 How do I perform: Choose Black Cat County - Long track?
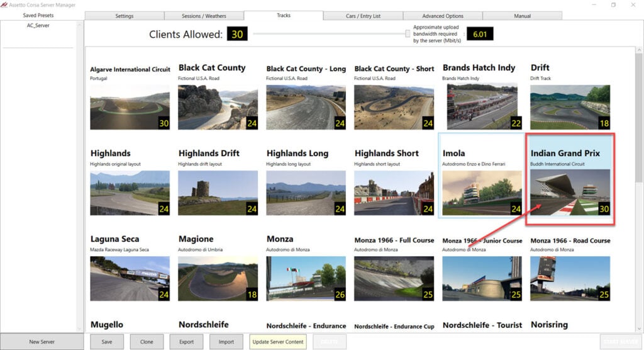[306, 108]
